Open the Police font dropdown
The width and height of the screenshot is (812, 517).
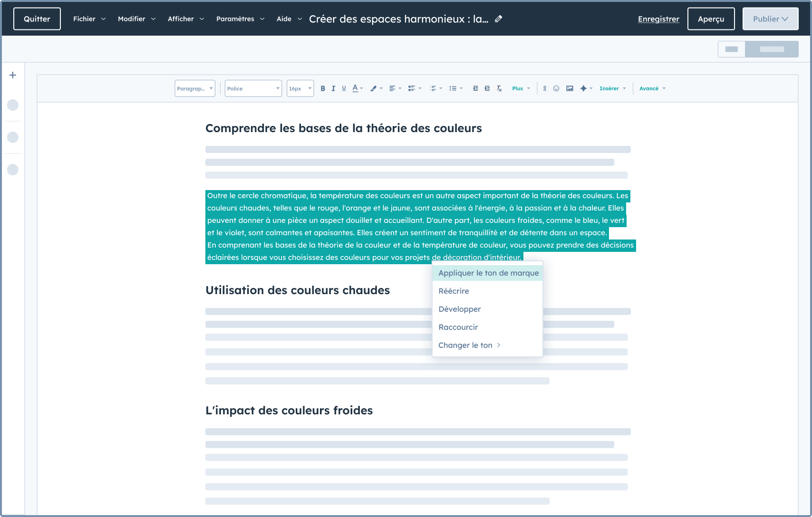[253, 88]
